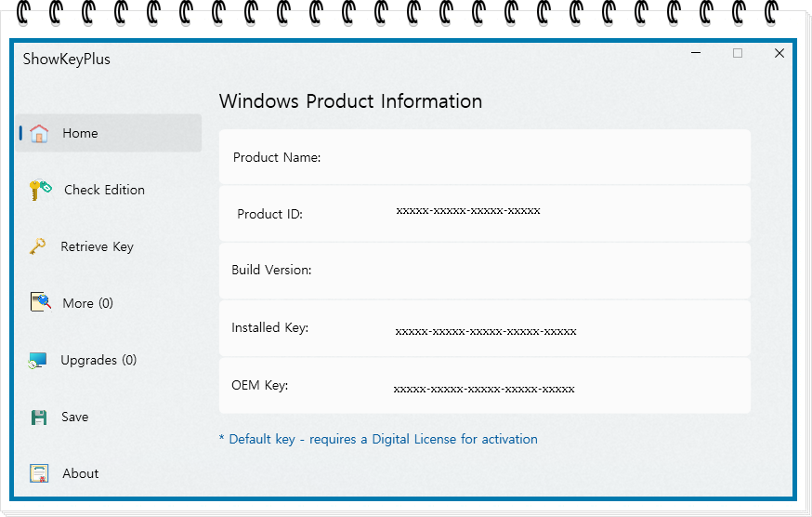
Task: Click the Check Edition keys icon
Action: click(40, 190)
